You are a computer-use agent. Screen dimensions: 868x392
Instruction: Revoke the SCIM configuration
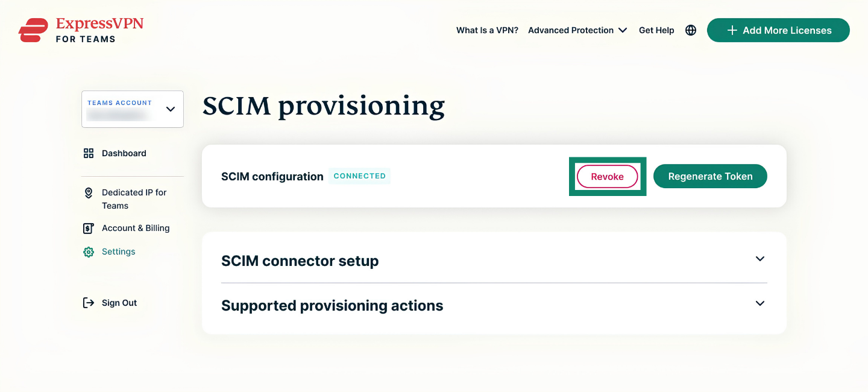pyautogui.click(x=608, y=177)
